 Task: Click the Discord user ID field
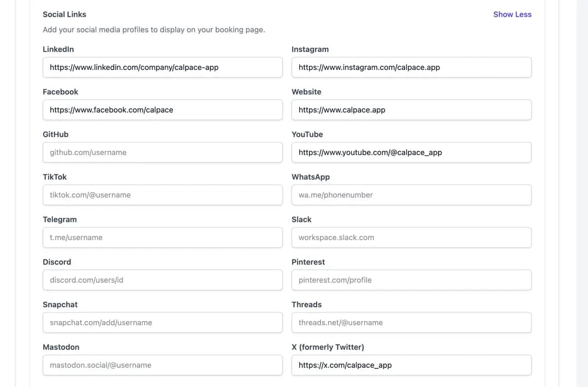162,280
